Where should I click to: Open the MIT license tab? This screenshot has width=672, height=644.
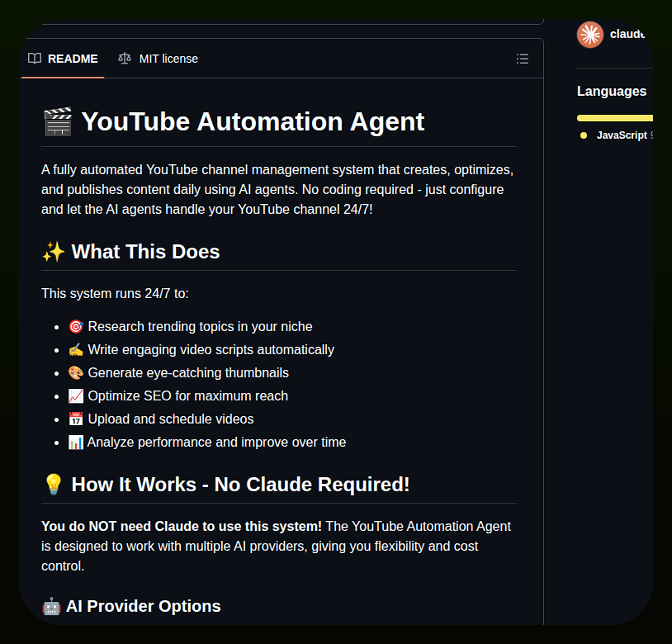click(x=159, y=59)
